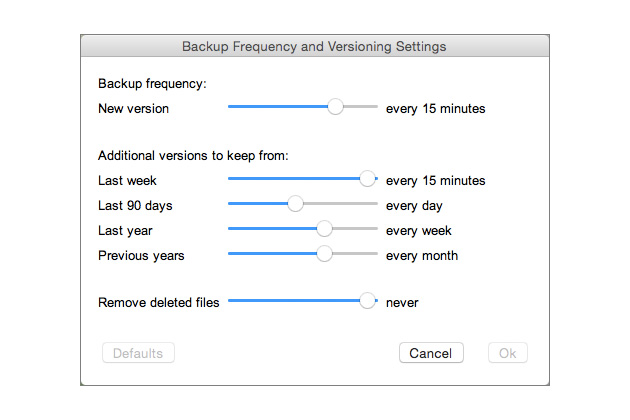Confirm settings with the Ok button

[x=508, y=353]
